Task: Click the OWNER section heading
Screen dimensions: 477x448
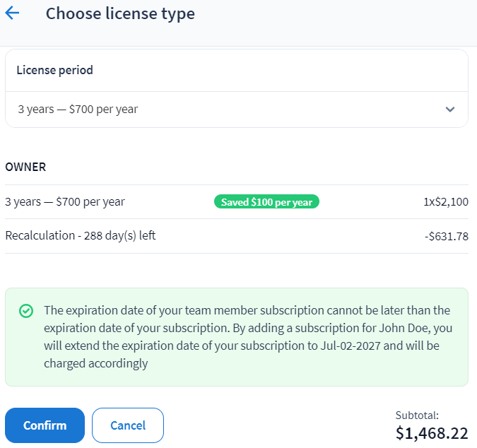Action: 25,167
